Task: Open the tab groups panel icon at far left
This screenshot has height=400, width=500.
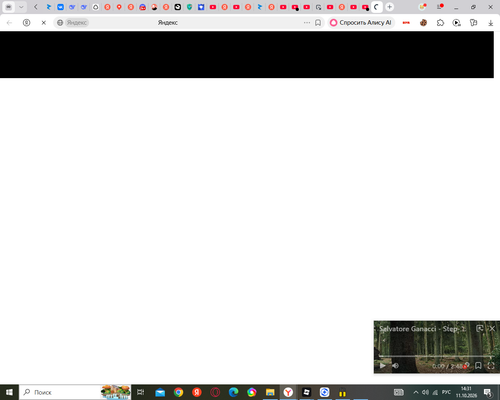Action: tap(9, 7)
